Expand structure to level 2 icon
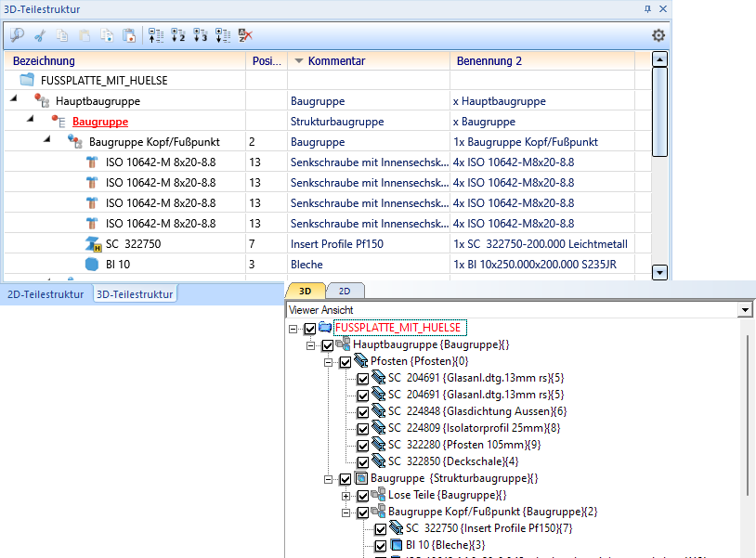The height and width of the screenshot is (558, 756). click(x=178, y=35)
